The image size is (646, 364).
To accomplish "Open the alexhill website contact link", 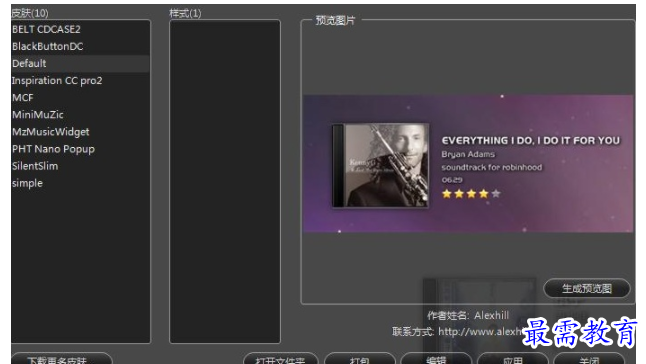I will [480, 332].
